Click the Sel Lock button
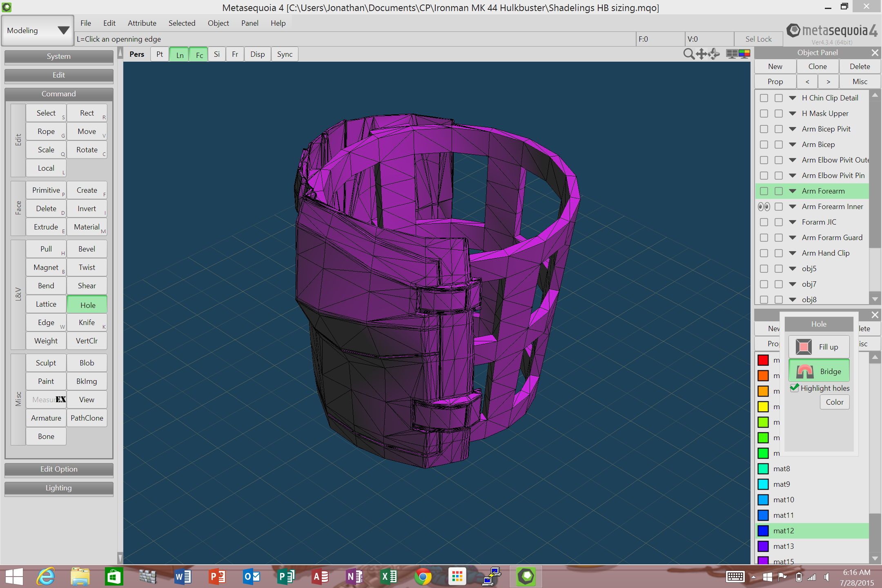Viewport: 882px width, 588px height. (759, 39)
